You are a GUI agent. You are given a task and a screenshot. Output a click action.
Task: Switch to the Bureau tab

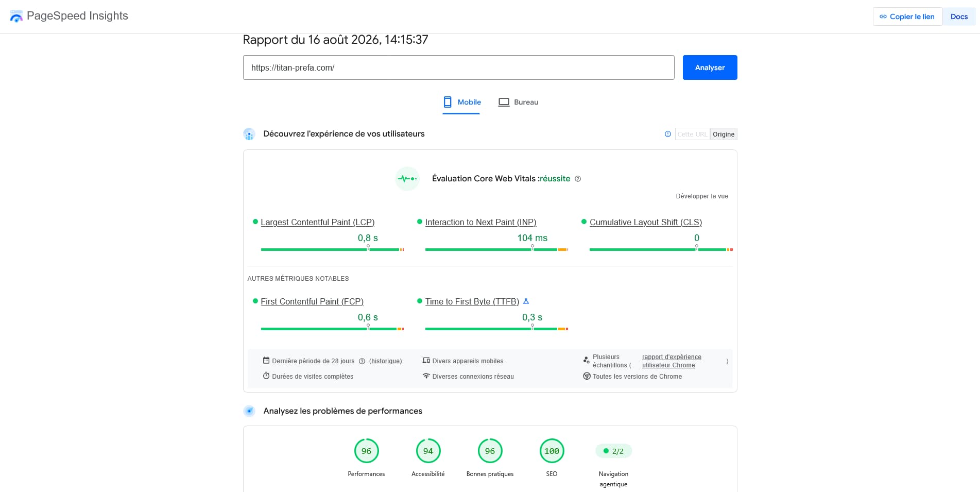click(518, 103)
